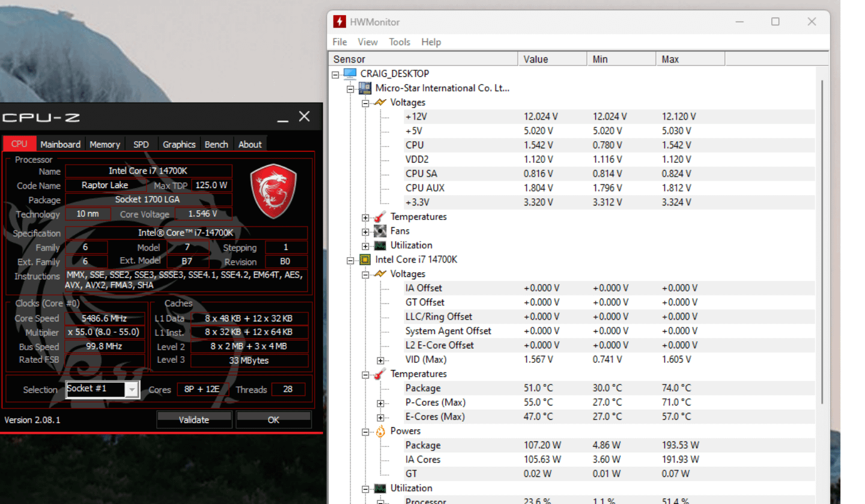Click the Intel Core i7 CPU chip icon
This screenshot has height=504, width=865.
coord(365,260)
